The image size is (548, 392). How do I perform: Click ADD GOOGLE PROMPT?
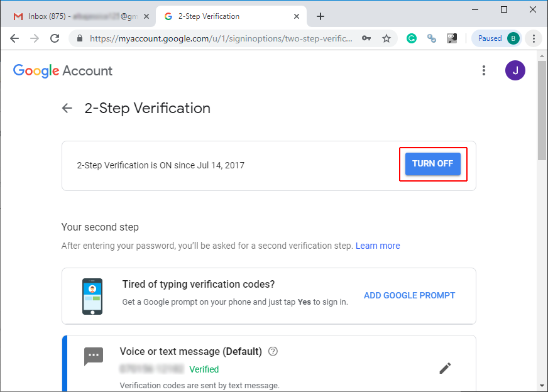point(409,296)
